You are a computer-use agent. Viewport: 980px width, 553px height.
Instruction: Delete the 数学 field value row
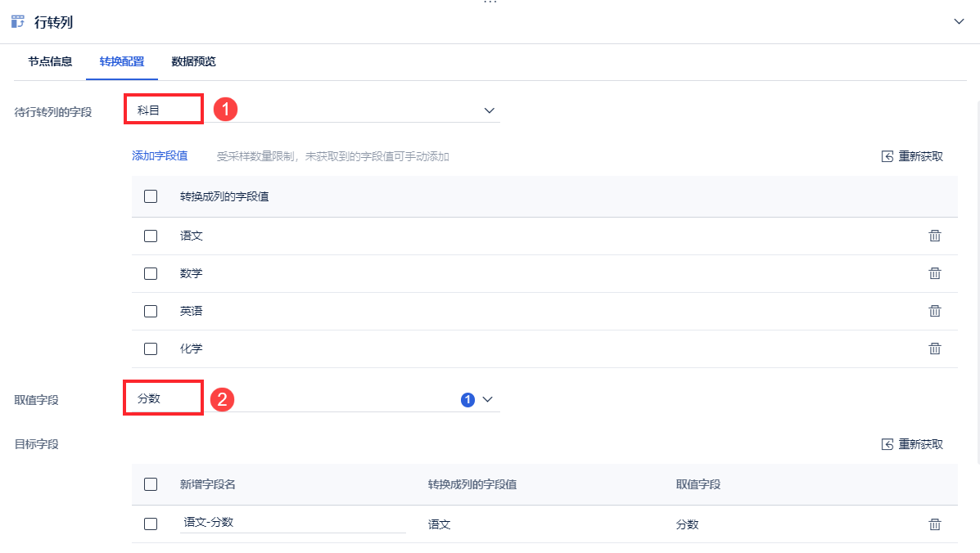pos(934,272)
